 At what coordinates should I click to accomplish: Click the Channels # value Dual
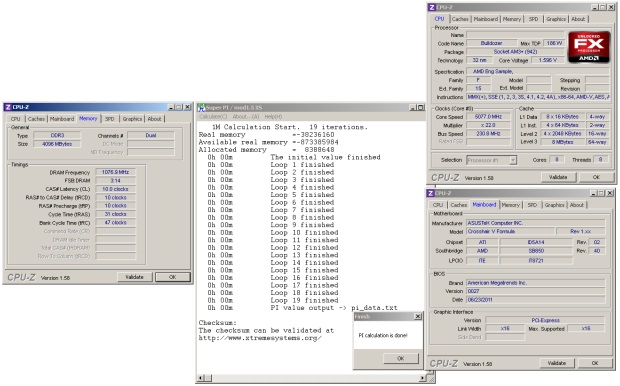click(151, 135)
